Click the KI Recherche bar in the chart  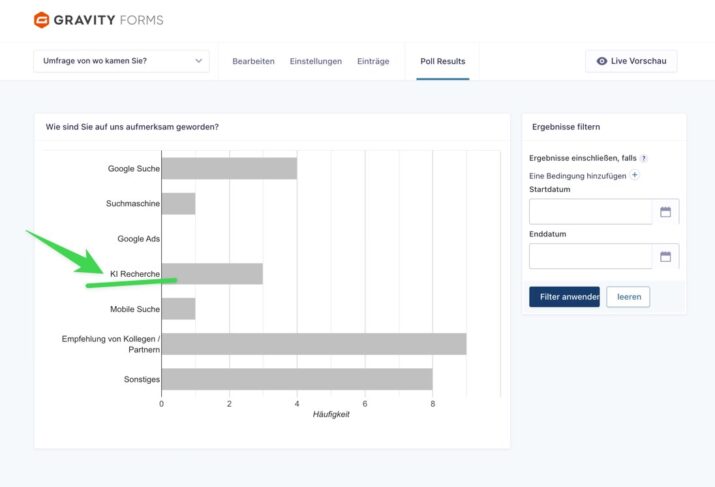[212, 274]
